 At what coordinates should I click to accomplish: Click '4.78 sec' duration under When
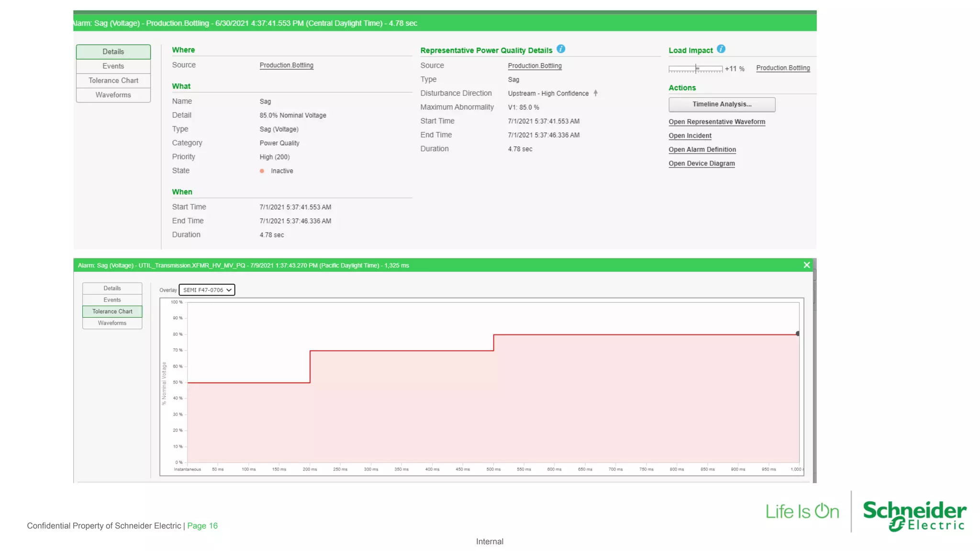point(272,235)
